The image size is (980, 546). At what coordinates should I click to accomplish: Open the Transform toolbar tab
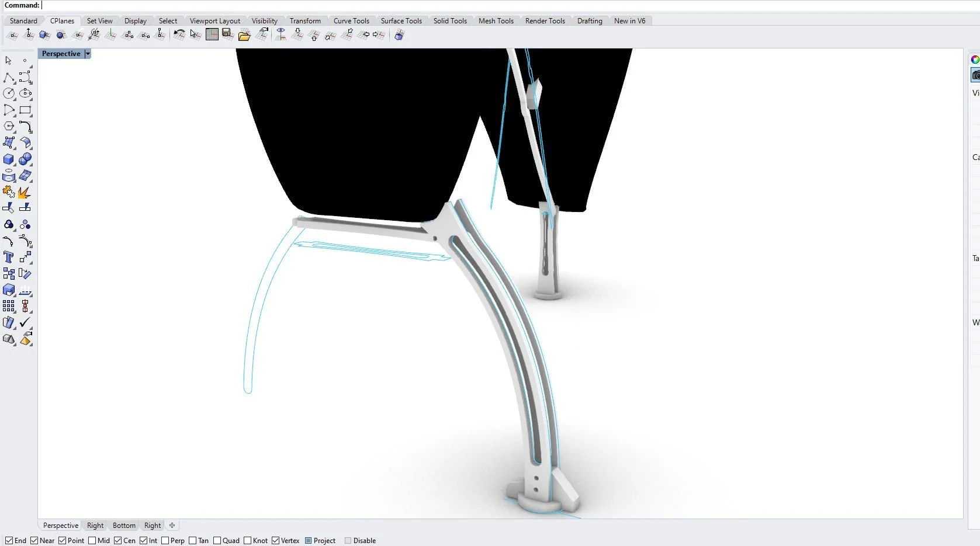(305, 21)
